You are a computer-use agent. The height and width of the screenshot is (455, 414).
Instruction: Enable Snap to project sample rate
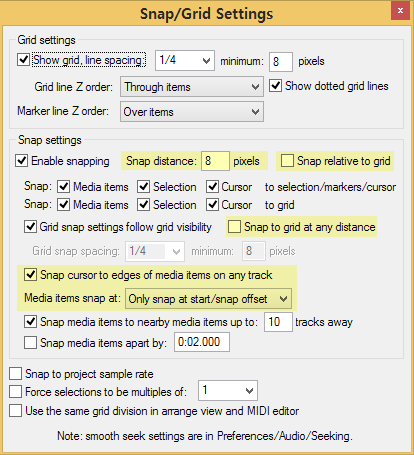pyautogui.click(x=16, y=374)
